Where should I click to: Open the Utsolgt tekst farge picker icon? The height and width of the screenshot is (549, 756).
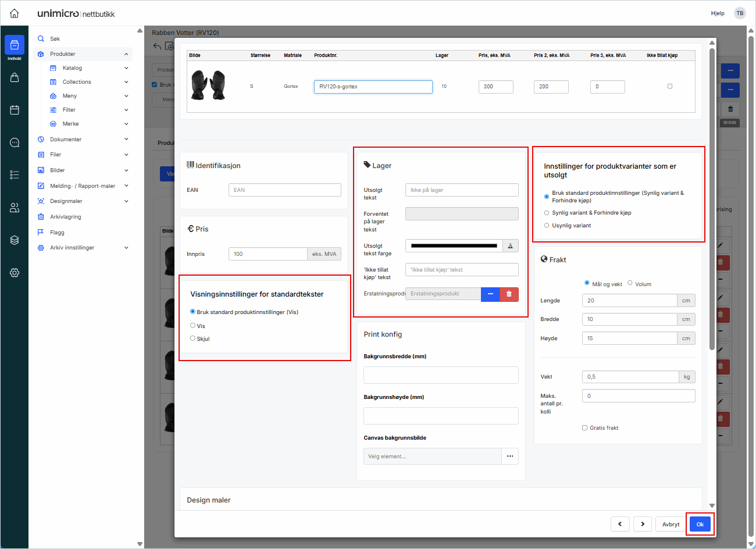(510, 246)
